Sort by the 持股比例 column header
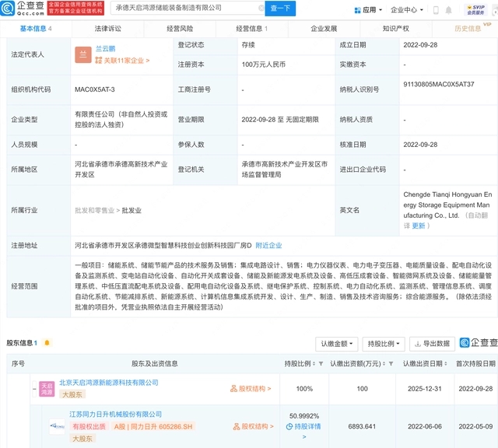Image resolution: width=498 pixels, height=448 pixels. (299, 363)
